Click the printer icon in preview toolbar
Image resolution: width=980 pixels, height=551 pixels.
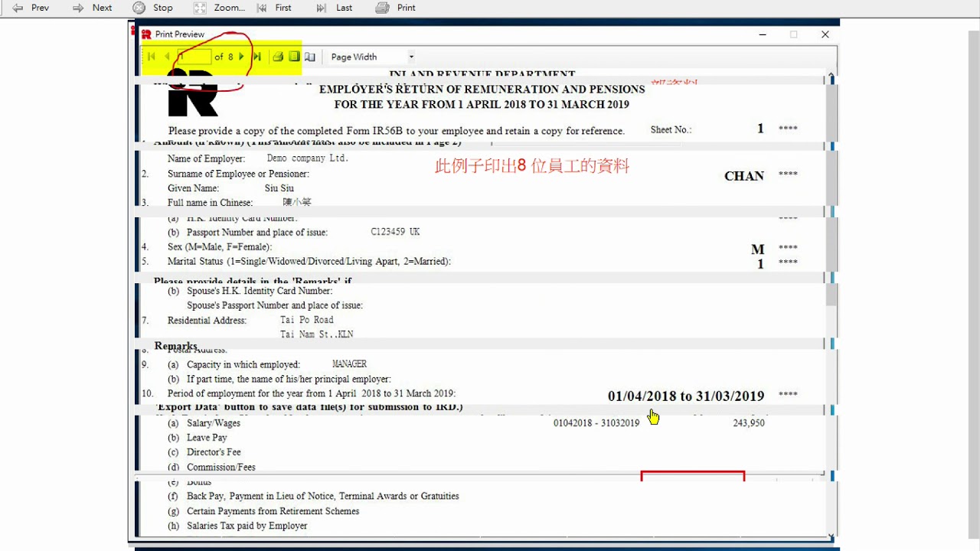[279, 57]
